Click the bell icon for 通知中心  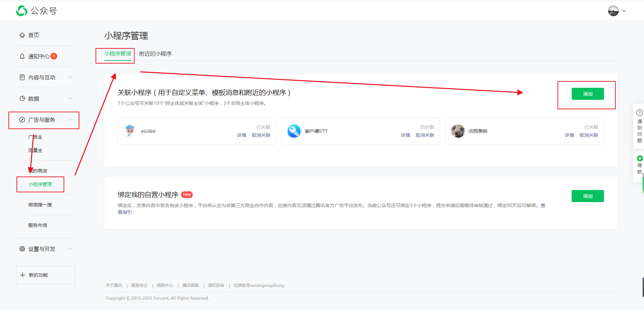point(22,56)
